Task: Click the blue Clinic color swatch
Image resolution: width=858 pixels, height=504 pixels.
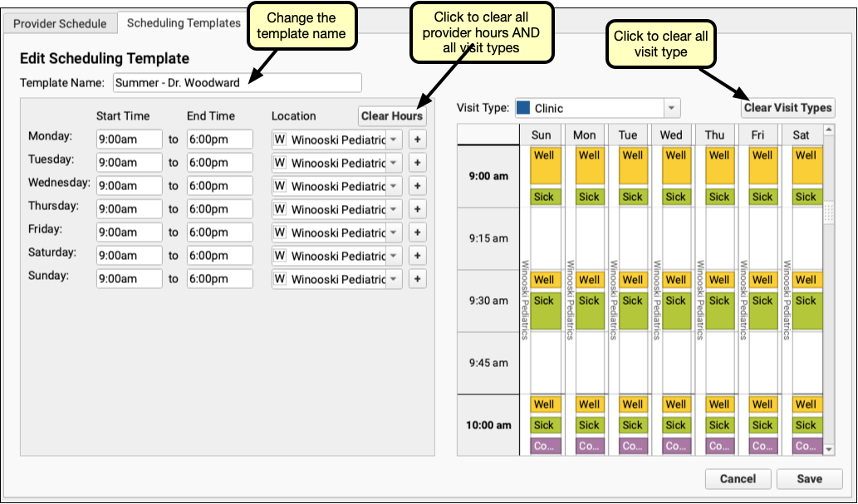Action: (522, 108)
